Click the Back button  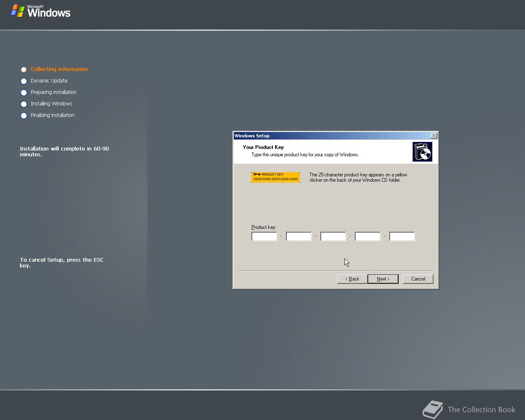point(352,279)
